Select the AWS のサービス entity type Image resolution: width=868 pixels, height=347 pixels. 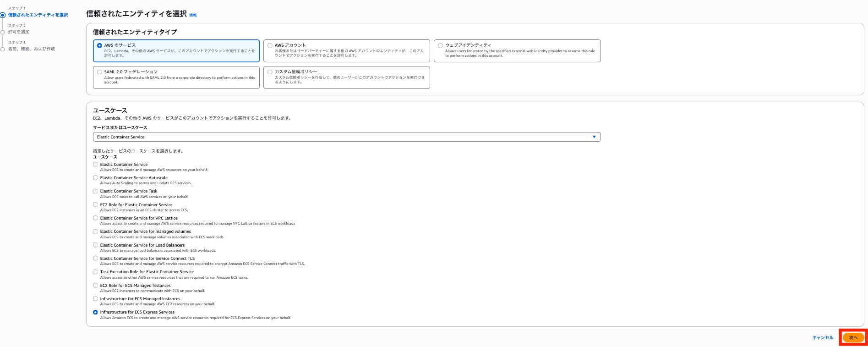coord(99,45)
